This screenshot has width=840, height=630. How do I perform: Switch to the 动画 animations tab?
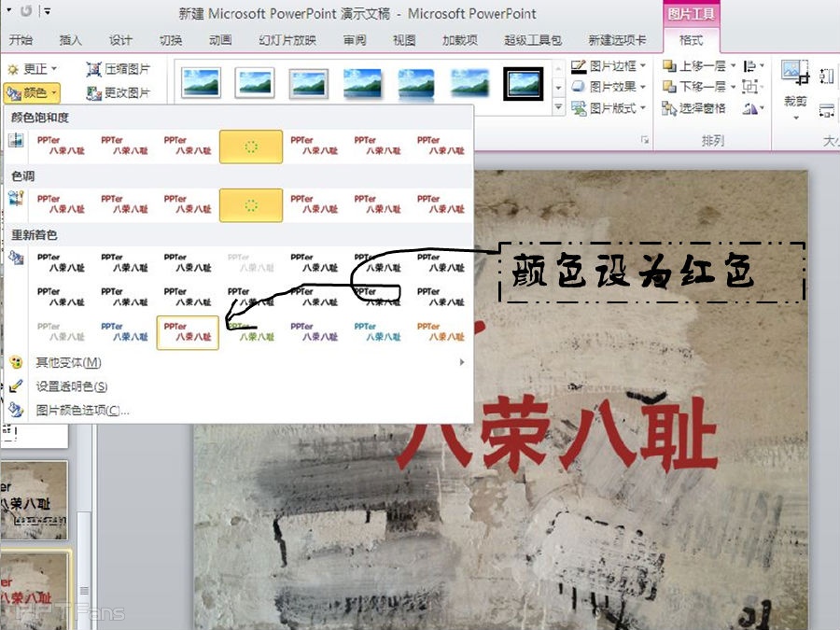(x=220, y=40)
